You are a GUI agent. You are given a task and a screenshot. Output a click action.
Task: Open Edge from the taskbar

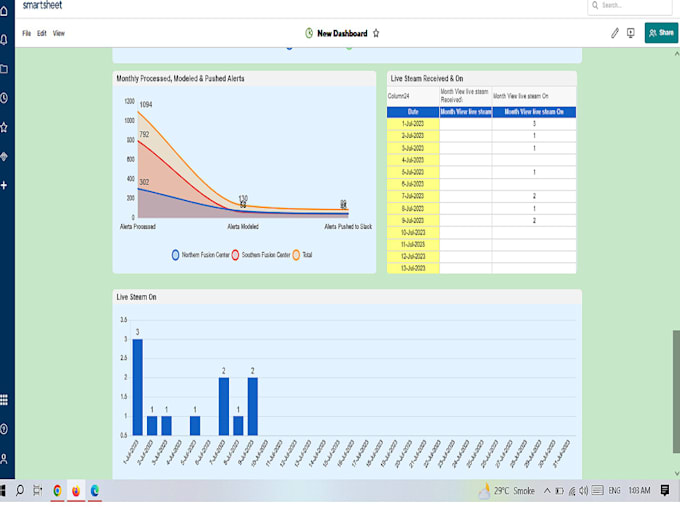tap(95, 490)
